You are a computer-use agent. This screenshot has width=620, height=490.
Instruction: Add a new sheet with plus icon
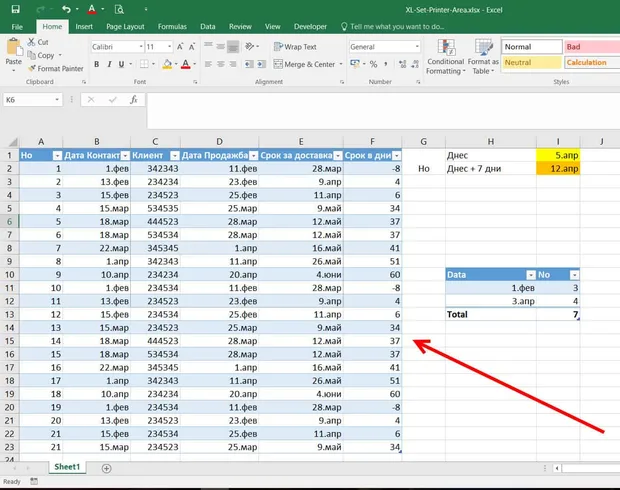[x=106, y=468]
